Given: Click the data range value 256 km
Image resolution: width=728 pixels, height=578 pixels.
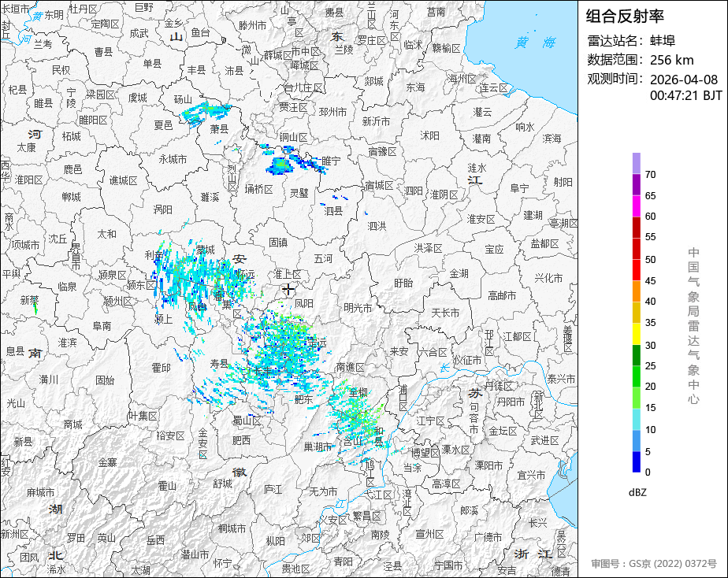Looking at the screenshot, I should pos(672,60).
